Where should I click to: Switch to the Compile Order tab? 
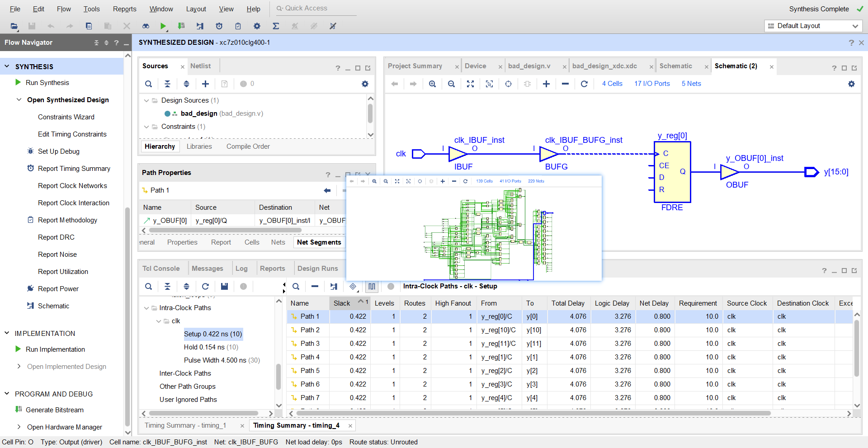(x=248, y=146)
